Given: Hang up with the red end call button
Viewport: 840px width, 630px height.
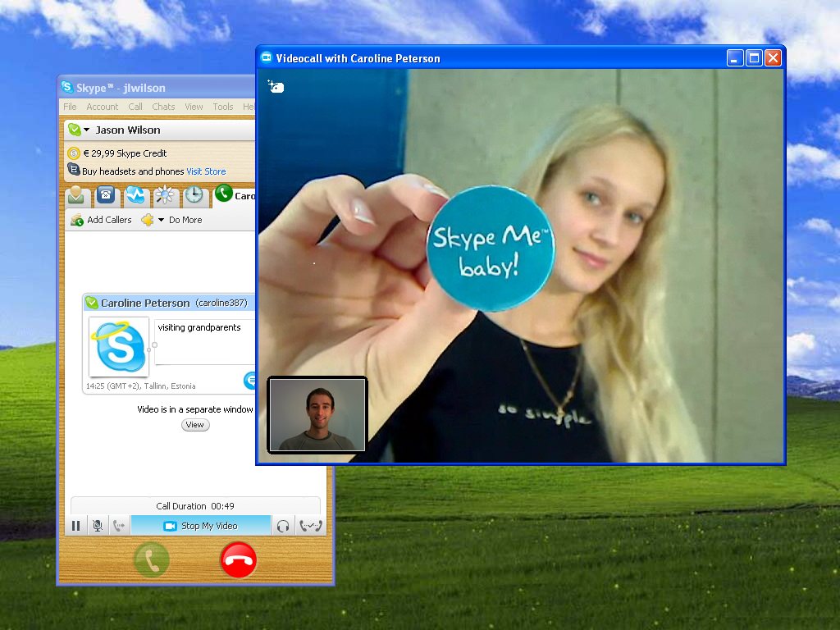Looking at the screenshot, I should pyautogui.click(x=239, y=559).
